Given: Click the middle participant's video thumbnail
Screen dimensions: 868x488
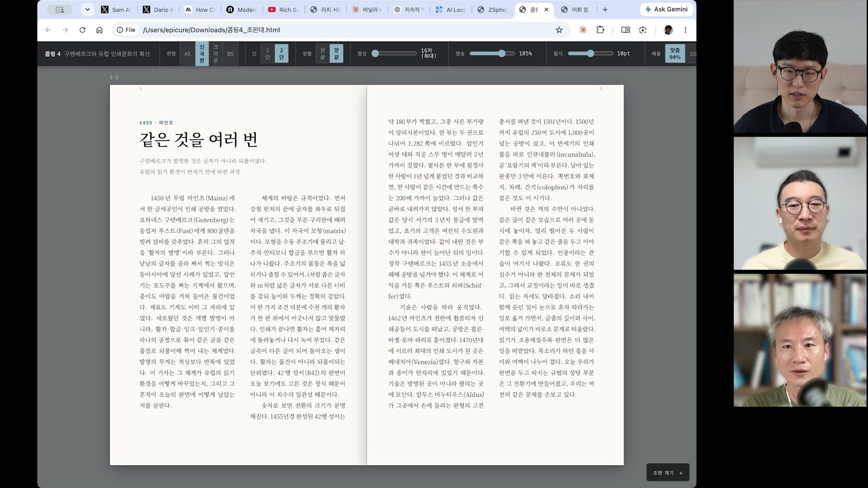Looking at the screenshot, I should 800,203.
